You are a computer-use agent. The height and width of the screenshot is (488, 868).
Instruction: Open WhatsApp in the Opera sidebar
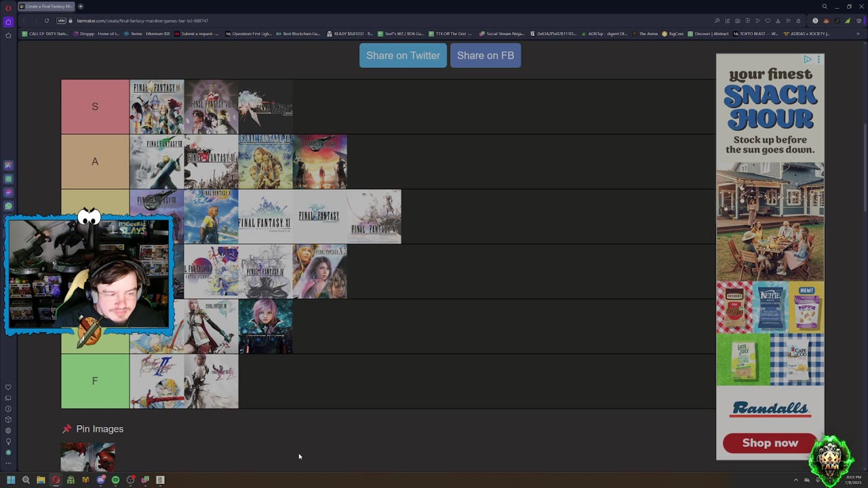coord(8,206)
